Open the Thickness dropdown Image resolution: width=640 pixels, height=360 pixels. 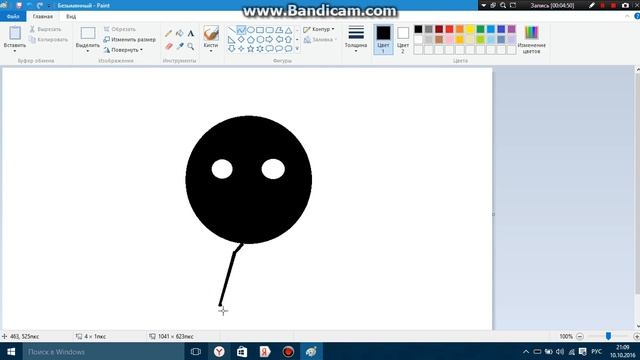tap(356, 39)
